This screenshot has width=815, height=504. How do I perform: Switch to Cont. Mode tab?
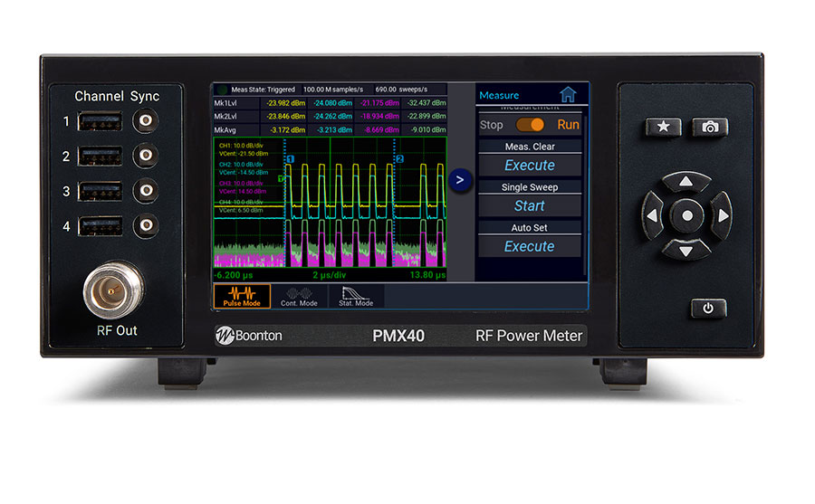pyautogui.click(x=298, y=296)
